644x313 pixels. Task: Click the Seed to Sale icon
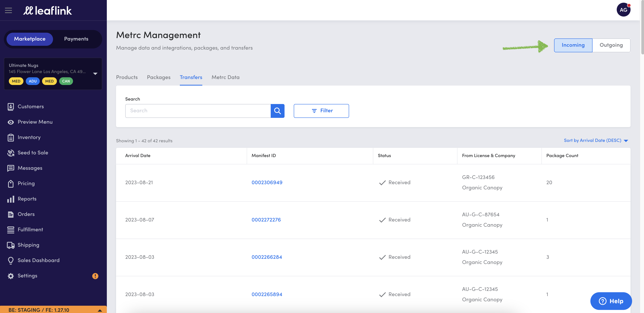tap(11, 153)
